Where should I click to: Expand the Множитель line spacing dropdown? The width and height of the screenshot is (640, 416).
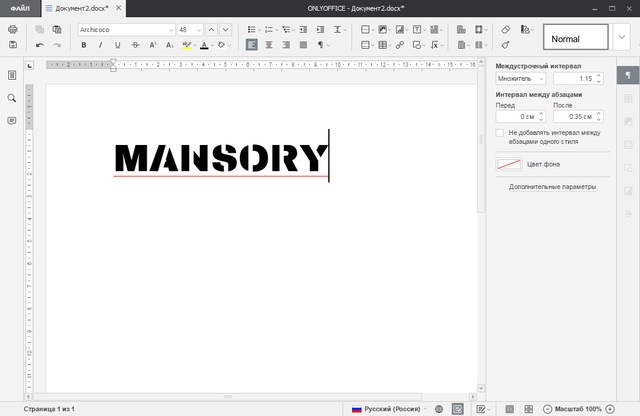tap(541, 78)
